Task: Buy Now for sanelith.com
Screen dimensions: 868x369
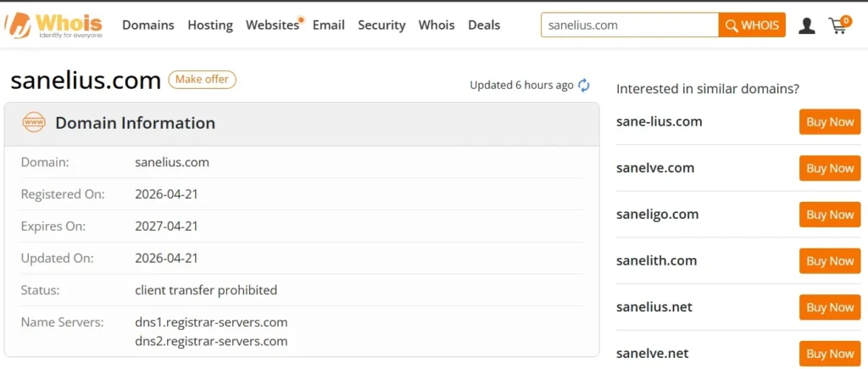Action: tap(829, 261)
